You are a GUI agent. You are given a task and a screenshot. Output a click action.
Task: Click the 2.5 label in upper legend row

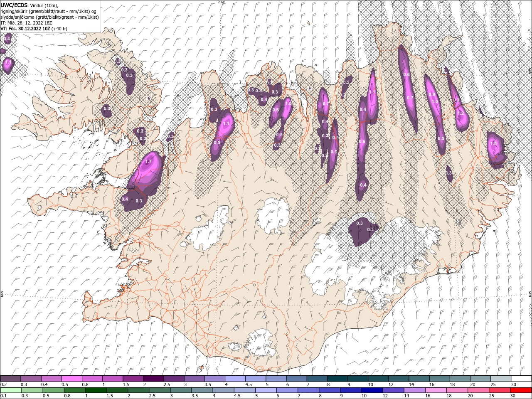[x=167, y=384]
